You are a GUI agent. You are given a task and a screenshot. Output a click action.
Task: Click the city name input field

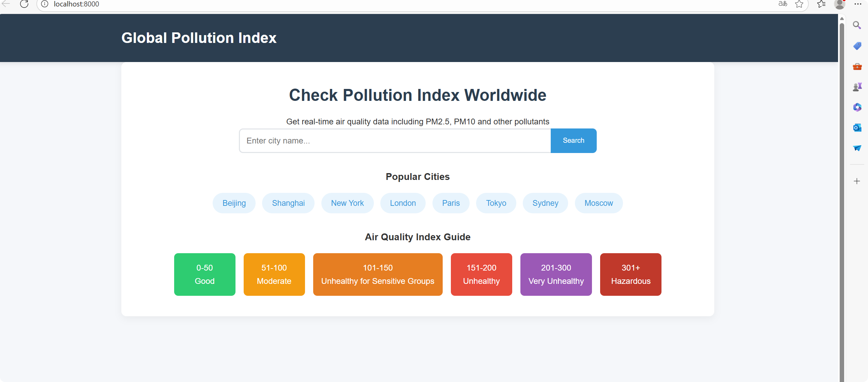point(395,140)
